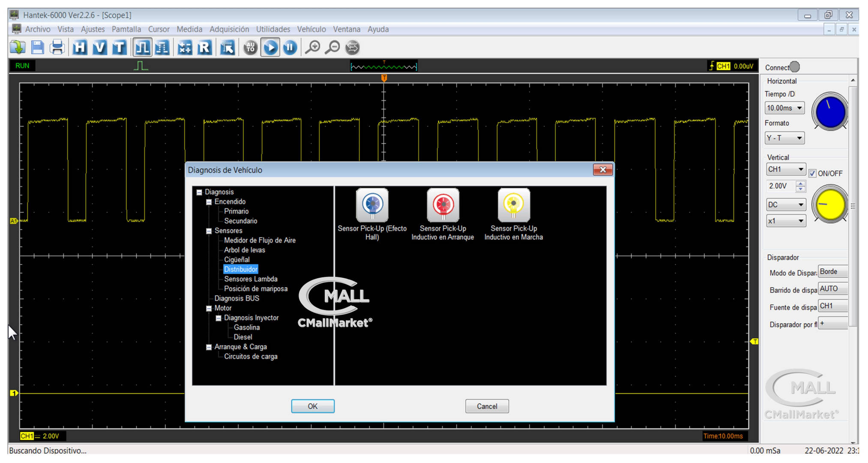Click the zoom out magnifier icon
The height and width of the screenshot is (463, 868).
click(332, 47)
